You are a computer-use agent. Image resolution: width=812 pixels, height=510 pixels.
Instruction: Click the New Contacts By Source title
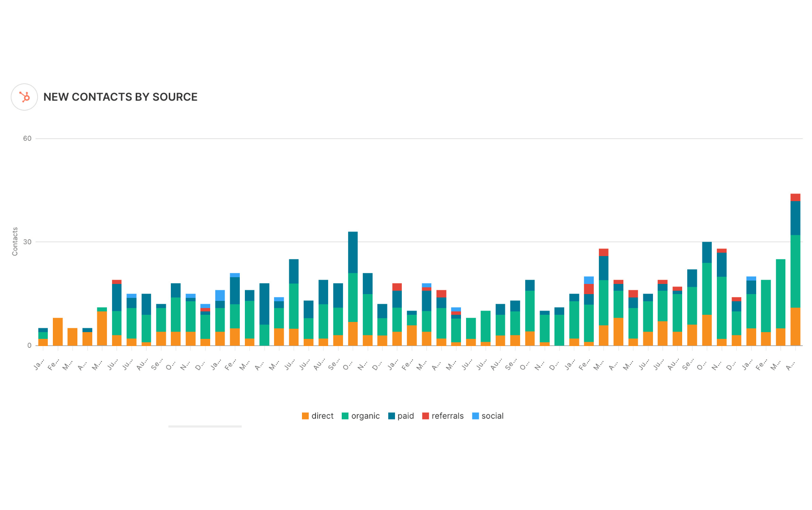pos(120,97)
